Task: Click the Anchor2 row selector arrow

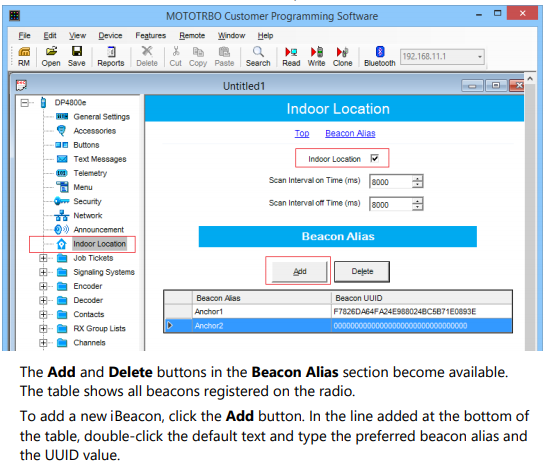Action: (x=170, y=326)
